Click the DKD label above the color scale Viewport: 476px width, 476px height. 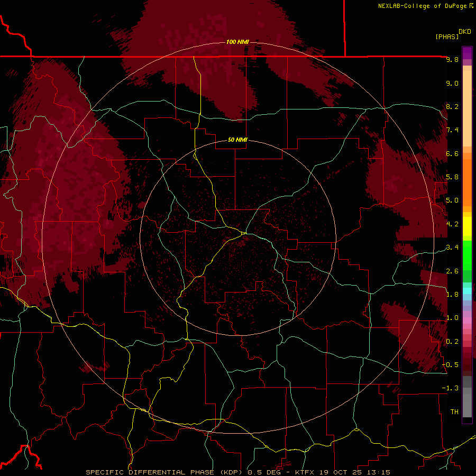click(465, 31)
